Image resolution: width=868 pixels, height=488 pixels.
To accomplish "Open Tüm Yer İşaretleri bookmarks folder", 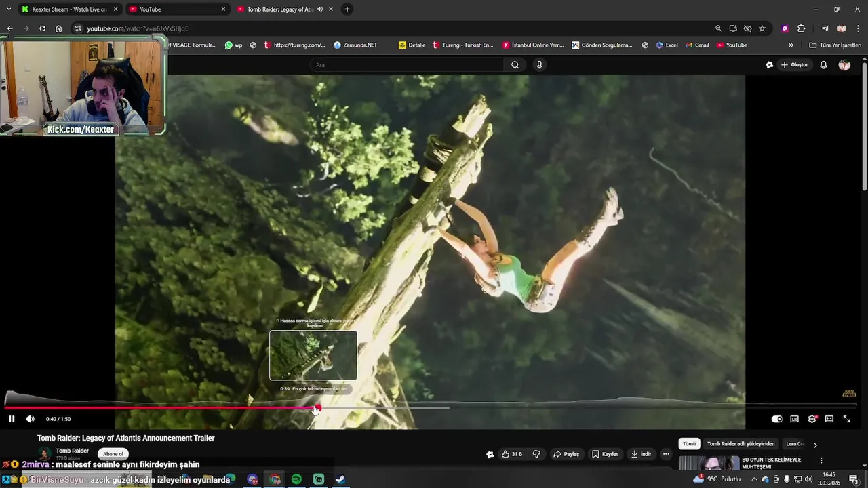I will coord(835,45).
